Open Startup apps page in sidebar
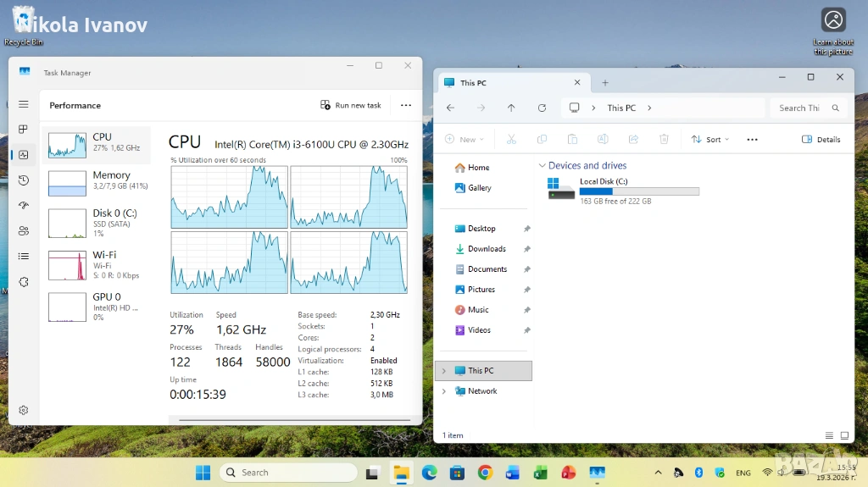Viewport: 868px width, 487px height. coord(24,206)
